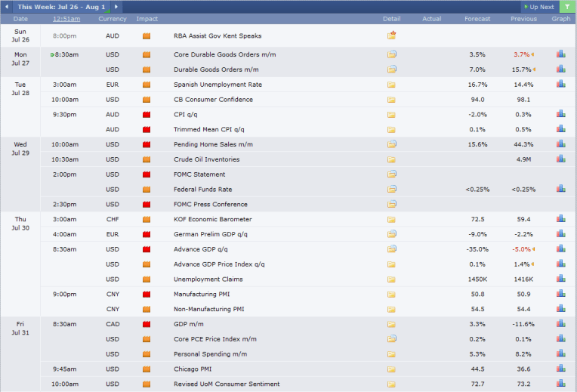Click the Forecast column header
This screenshot has height=392, width=577.
coord(477,19)
